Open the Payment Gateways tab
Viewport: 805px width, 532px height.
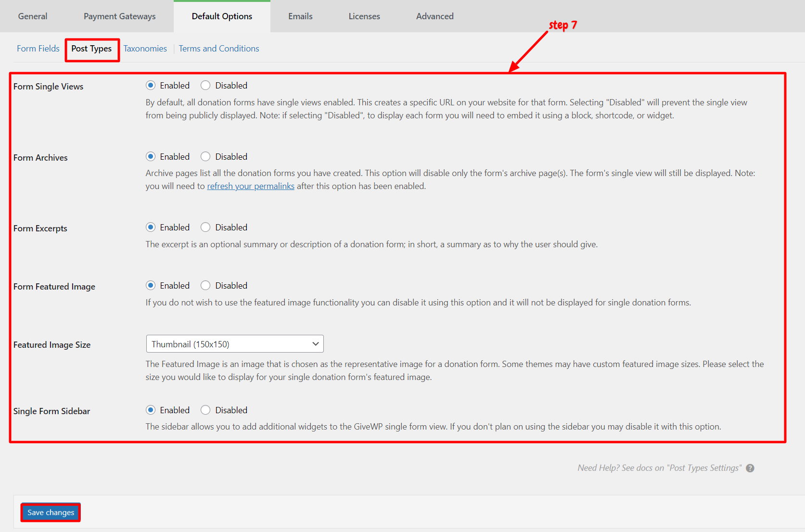tap(120, 16)
